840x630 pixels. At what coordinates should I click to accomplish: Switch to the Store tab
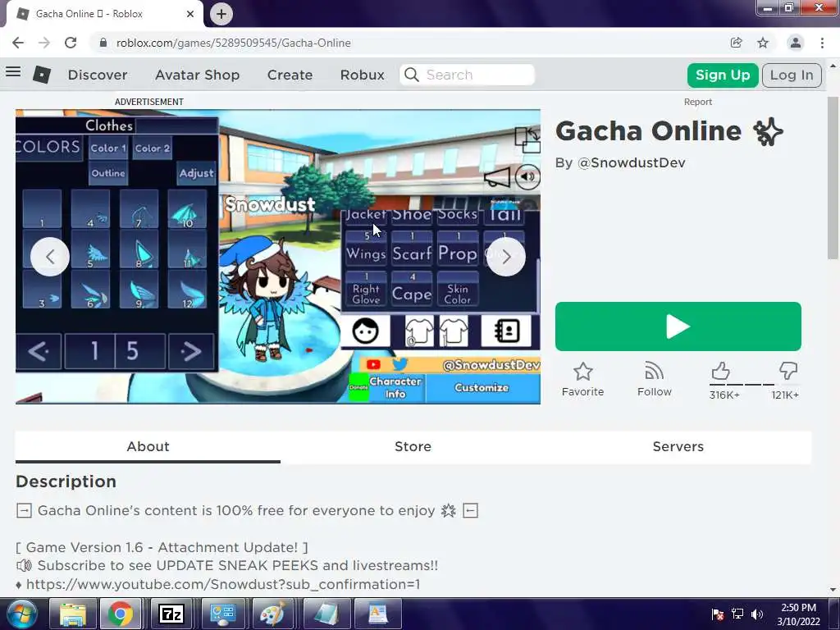[413, 447]
